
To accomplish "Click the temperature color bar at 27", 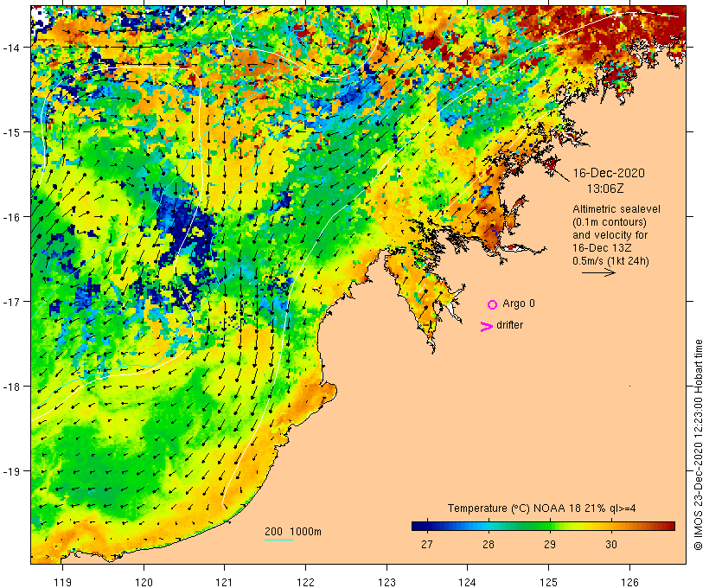I will click(427, 526).
